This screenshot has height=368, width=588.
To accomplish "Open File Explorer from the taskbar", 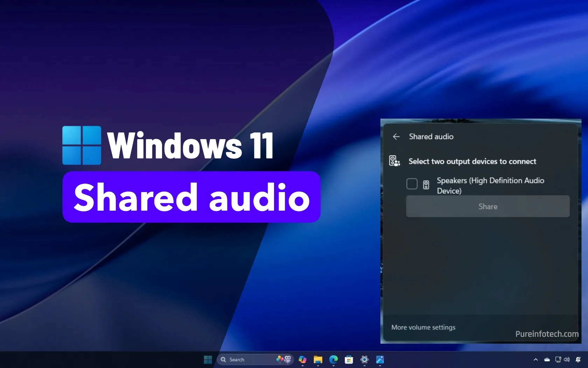I will click(x=318, y=360).
